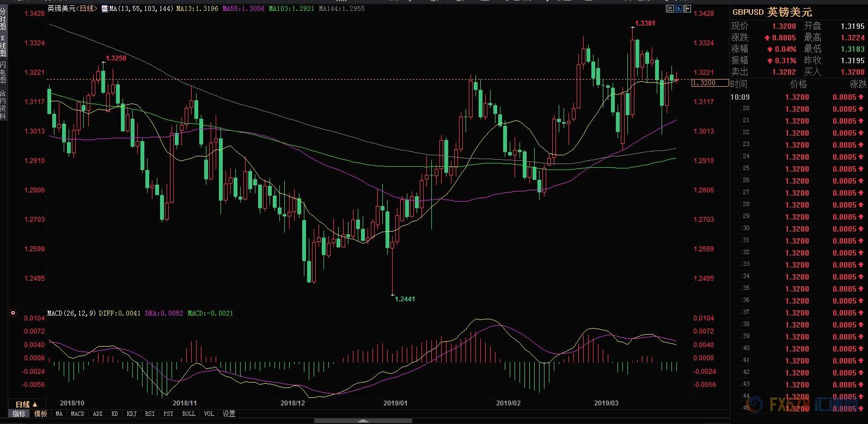This screenshot has width=868, height=424.
Task: Click the GBPUSD 英镑美元 quote title
Action: (772, 13)
